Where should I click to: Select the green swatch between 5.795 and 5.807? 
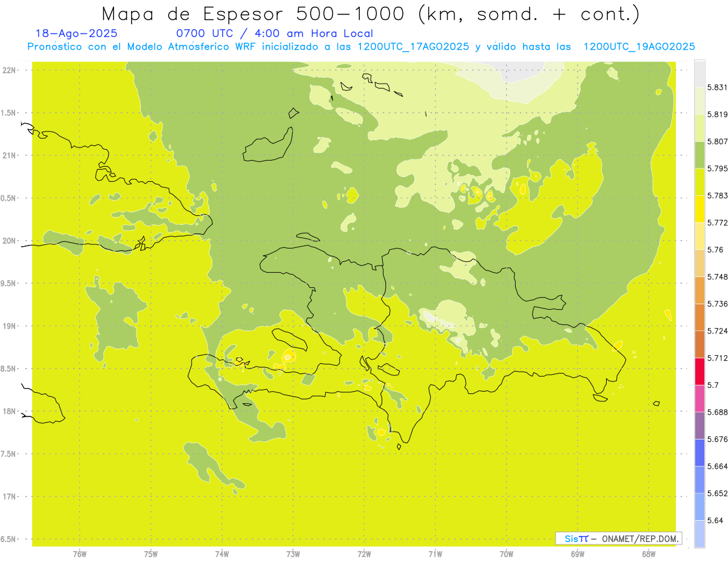[699, 155]
